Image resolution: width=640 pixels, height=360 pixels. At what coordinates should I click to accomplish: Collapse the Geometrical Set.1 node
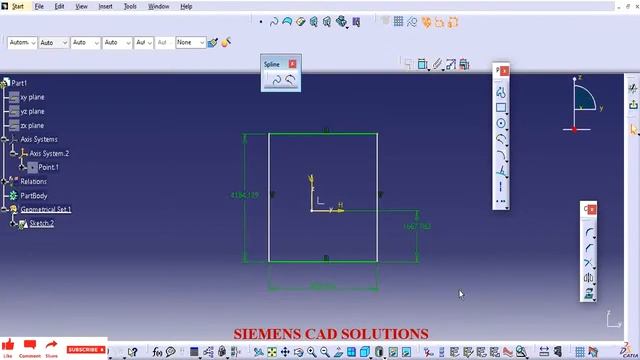(x=4, y=209)
